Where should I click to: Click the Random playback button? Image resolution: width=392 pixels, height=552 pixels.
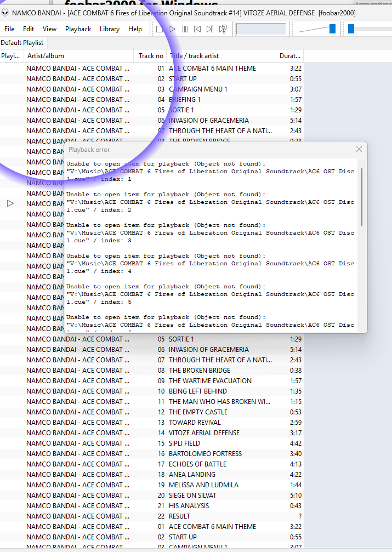pos(223,29)
